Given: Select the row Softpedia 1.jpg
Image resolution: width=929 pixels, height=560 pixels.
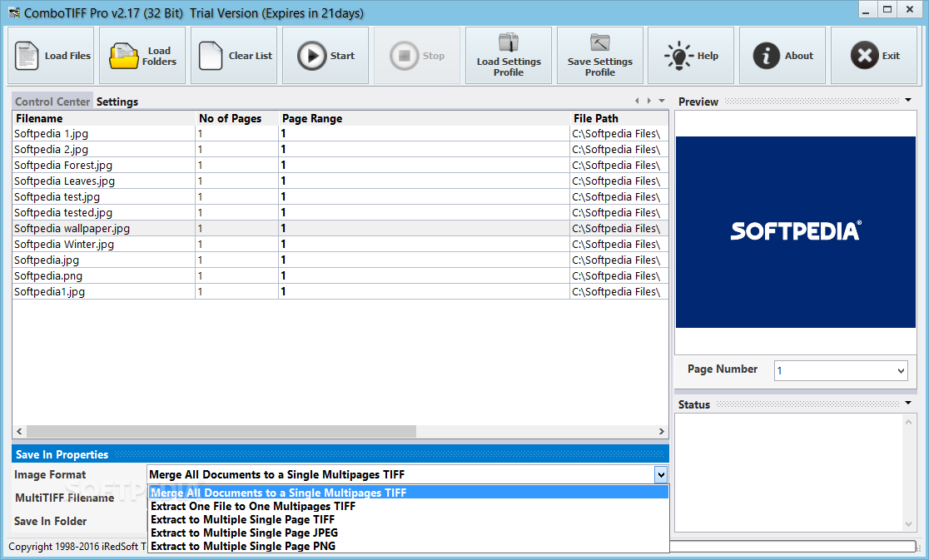Looking at the screenshot, I should [x=340, y=133].
